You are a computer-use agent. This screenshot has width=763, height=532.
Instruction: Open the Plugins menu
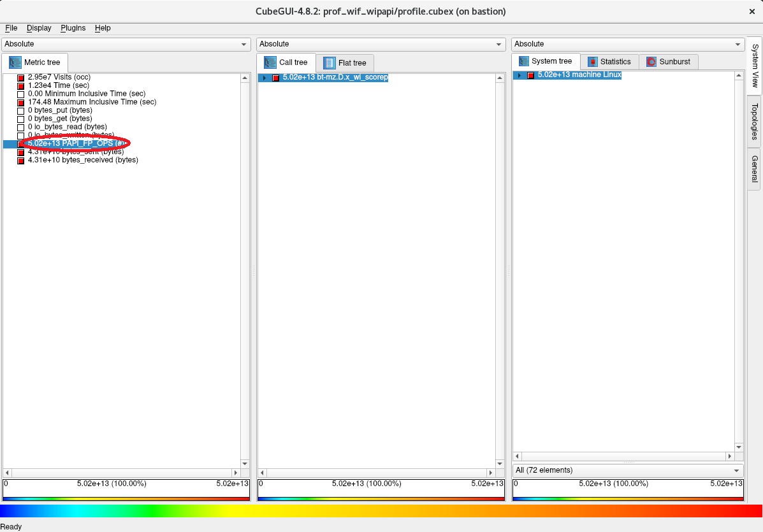coord(73,28)
